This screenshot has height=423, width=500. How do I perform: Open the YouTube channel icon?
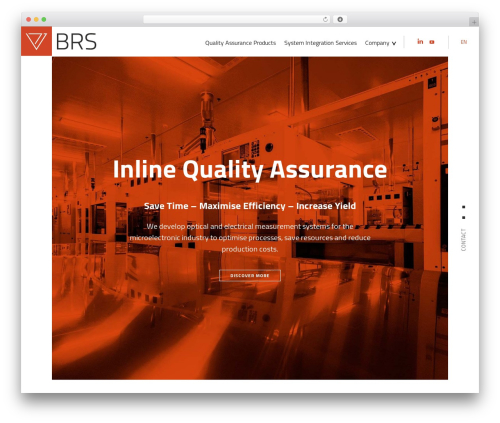click(432, 42)
